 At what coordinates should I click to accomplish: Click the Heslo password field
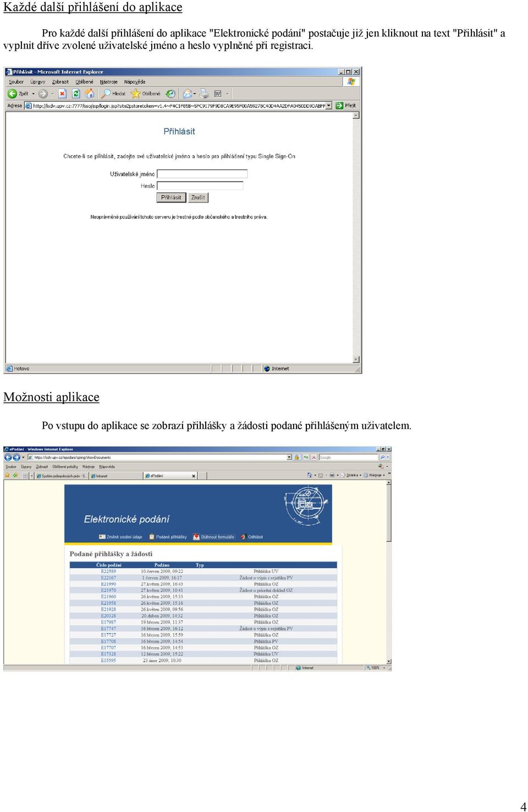pyautogui.click(x=200, y=186)
